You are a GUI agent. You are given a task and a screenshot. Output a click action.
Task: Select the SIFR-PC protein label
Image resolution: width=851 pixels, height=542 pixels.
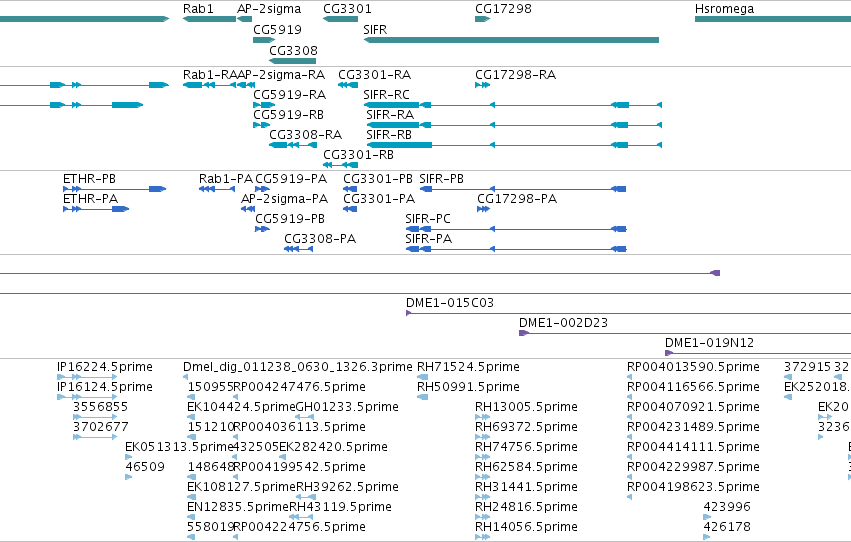[428, 219]
